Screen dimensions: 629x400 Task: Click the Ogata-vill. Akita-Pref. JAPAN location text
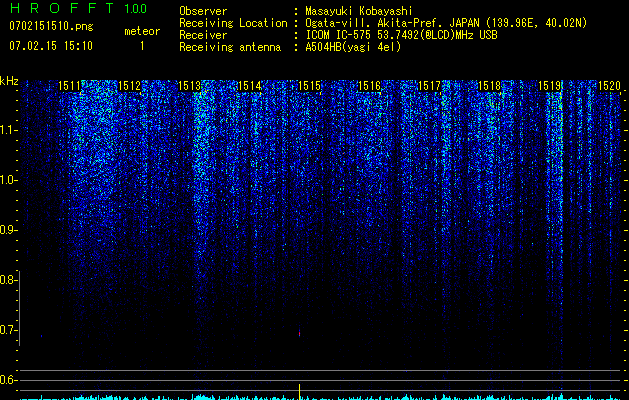pos(446,23)
